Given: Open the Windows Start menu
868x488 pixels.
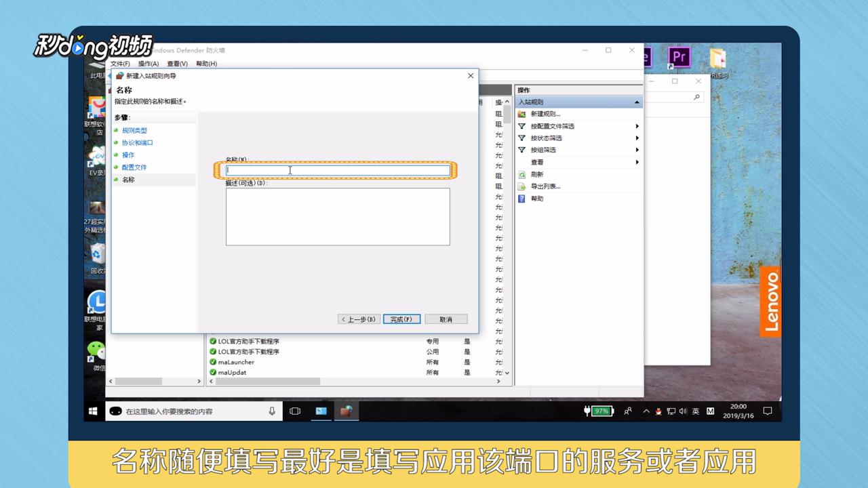Looking at the screenshot, I should click(94, 411).
